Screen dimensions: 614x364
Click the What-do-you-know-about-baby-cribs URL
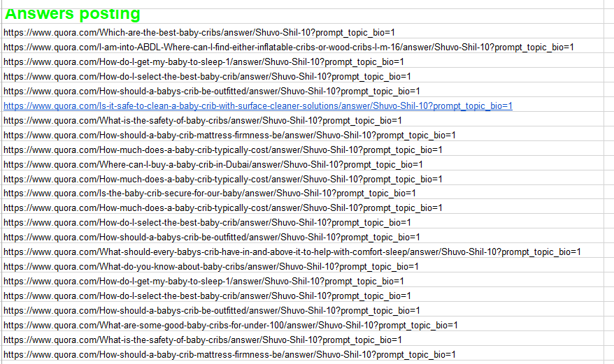[x=210, y=266]
